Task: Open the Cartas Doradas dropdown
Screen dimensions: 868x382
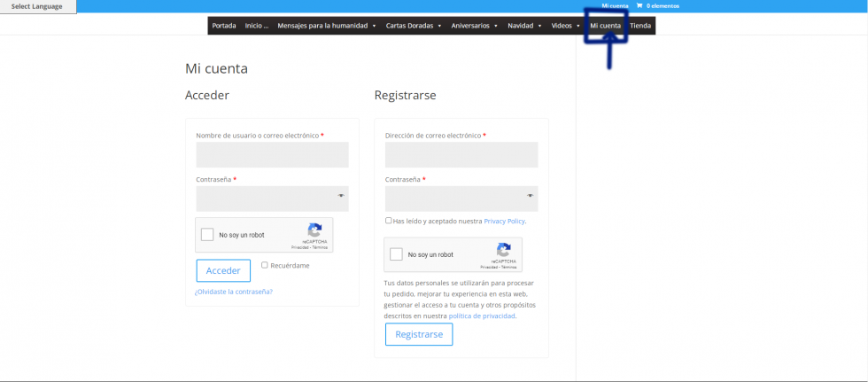Action: point(415,26)
